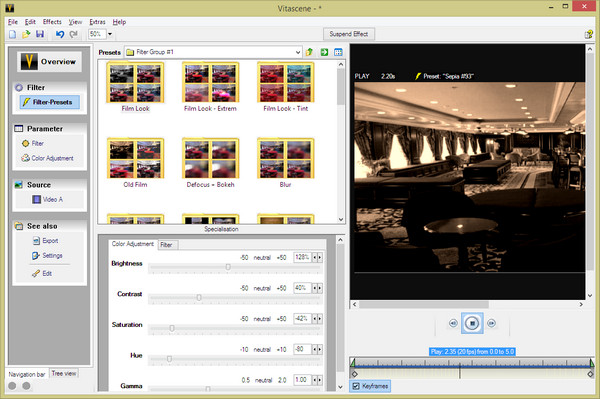Open the Export option
This screenshot has height=399, width=600.
click(x=46, y=241)
